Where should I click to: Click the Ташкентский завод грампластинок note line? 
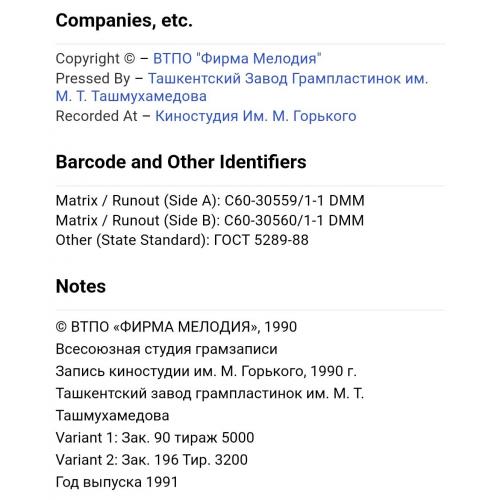[210, 393]
